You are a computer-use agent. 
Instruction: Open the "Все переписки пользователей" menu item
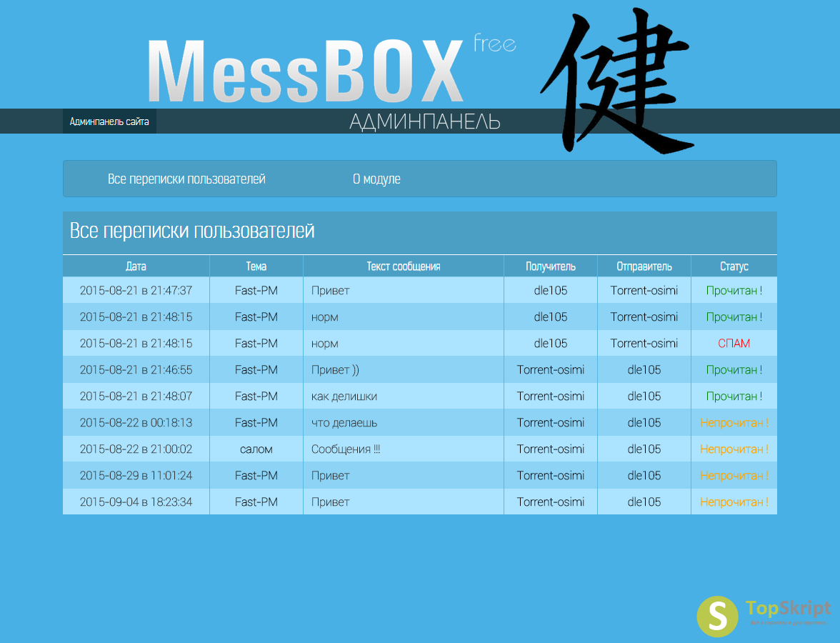click(x=186, y=179)
